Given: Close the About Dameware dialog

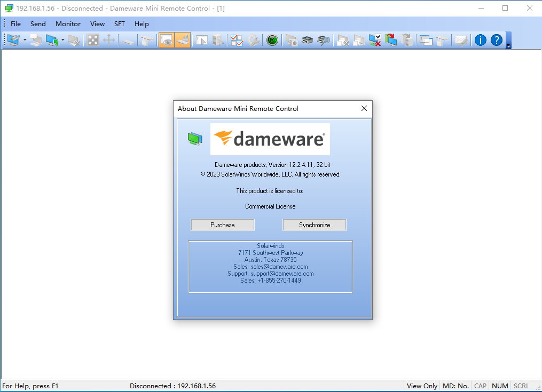Looking at the screenshot, I should [364, 108].
